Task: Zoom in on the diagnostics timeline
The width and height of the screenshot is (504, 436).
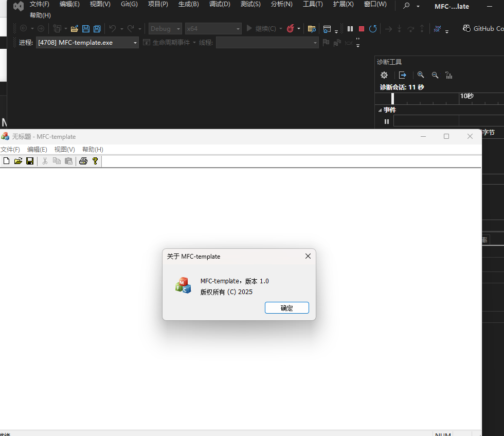Action: click(421, 75)
